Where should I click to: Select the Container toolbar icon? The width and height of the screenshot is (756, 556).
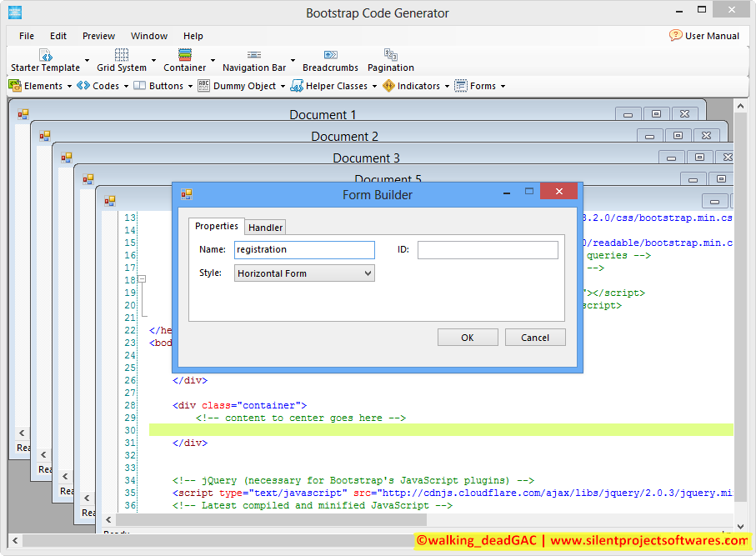click(x=185, y=56)
